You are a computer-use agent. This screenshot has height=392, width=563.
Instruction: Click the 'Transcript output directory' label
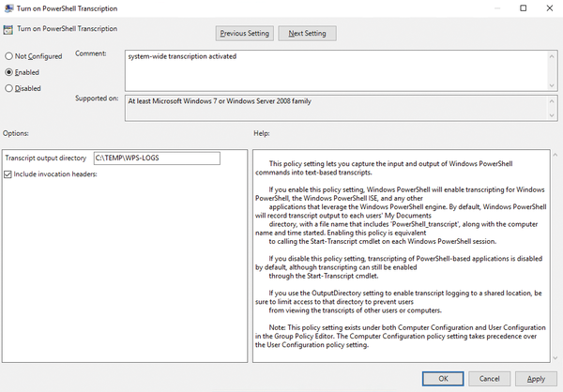[x=46, y=158]
